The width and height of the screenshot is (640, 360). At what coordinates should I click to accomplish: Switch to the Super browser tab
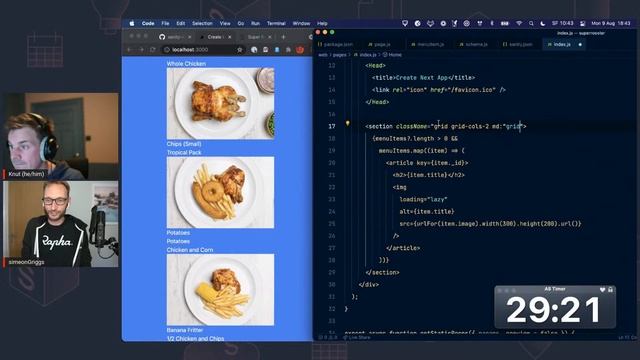tap(255, 37)
